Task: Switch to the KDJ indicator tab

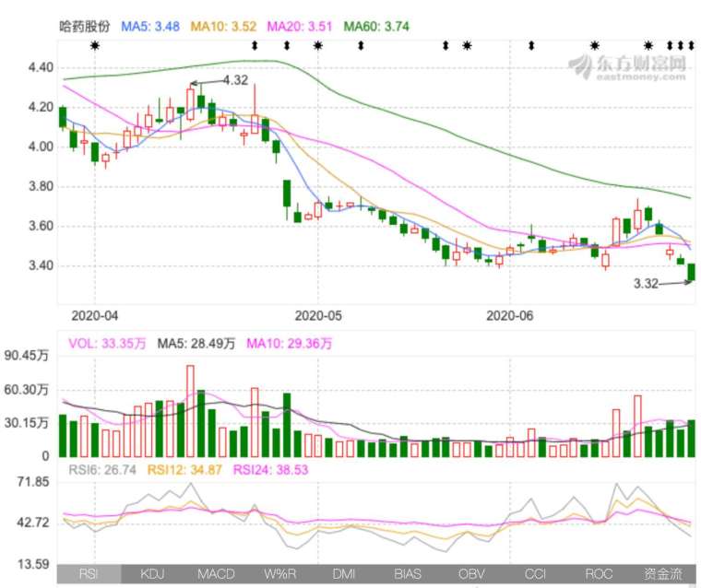Action: (x=153, y=573)
